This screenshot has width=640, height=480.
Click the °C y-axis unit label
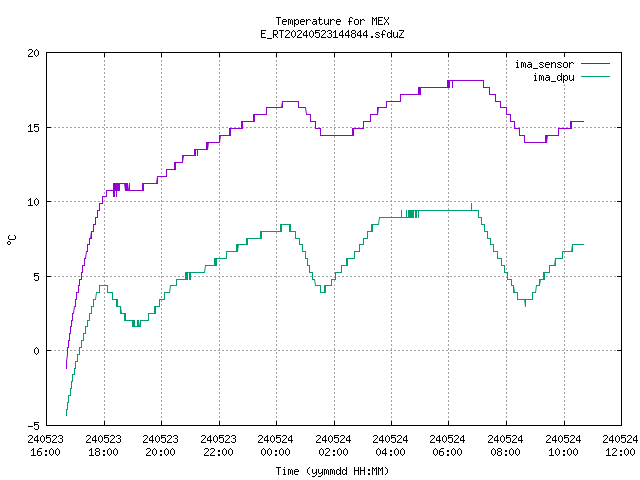click(x=11, y=240)
